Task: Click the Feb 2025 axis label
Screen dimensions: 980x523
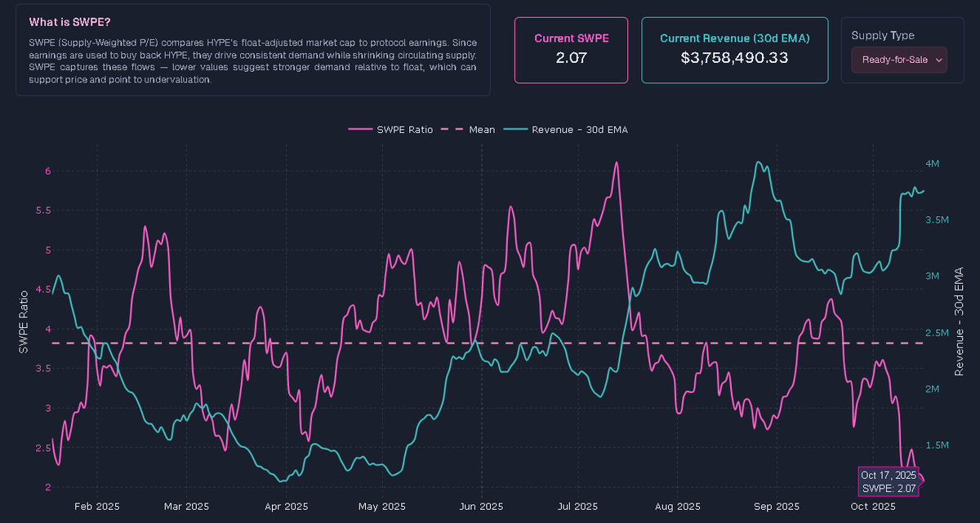Action: [x=96, y=507]
